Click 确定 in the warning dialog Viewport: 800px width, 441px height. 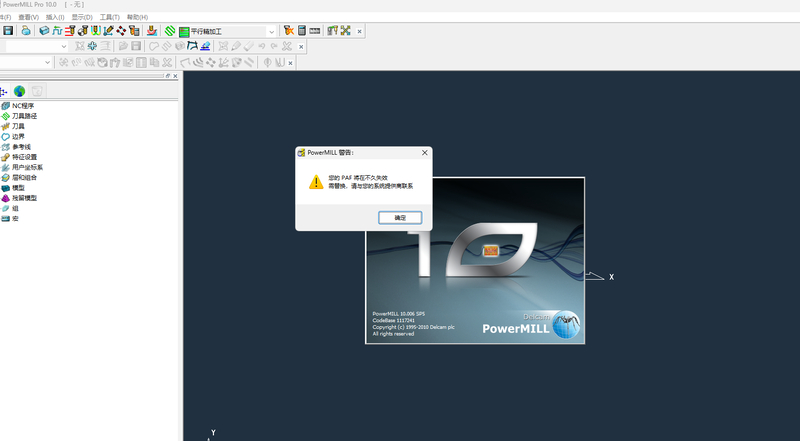[400, 217]
